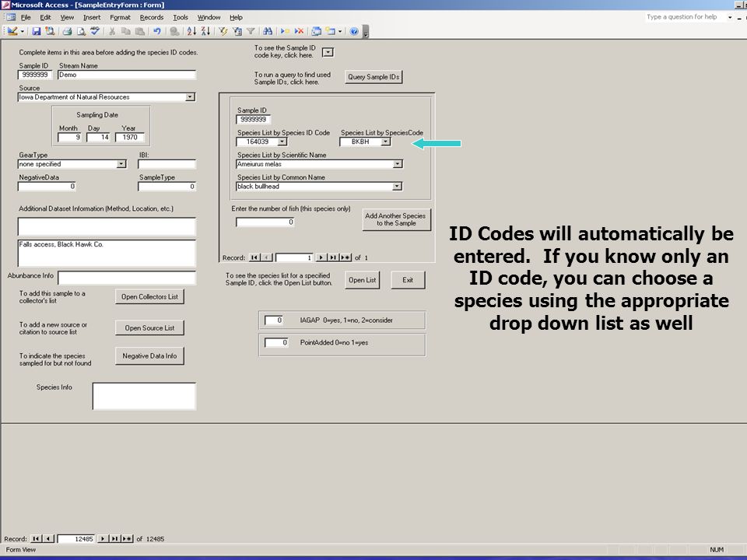Click the Copy toolbar icon
The width and height of the screenshot is (747, 560).
(x=126, y=31)
